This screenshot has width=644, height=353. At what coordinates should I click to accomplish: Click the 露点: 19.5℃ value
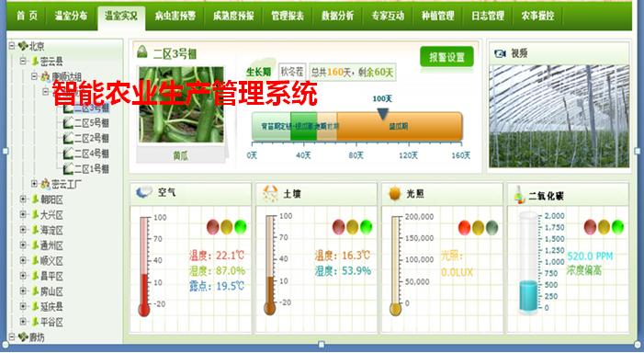click(x=217, y=286)
